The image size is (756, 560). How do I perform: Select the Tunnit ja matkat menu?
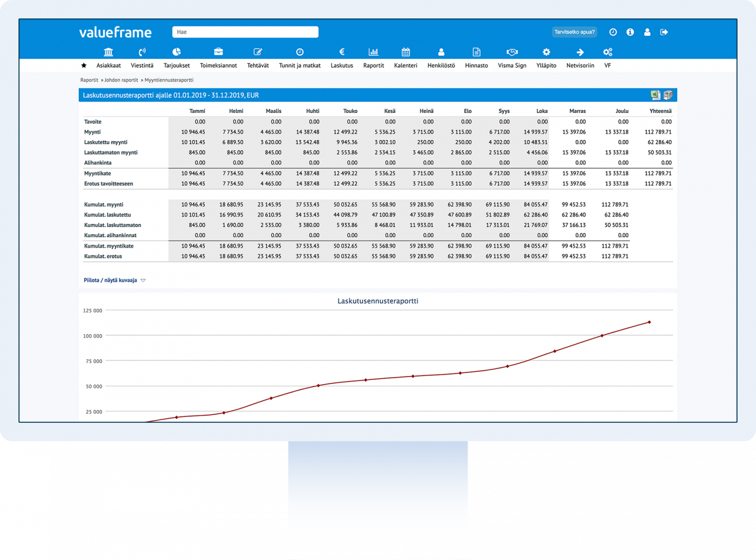pyautogui.click(x=300, y=66)
